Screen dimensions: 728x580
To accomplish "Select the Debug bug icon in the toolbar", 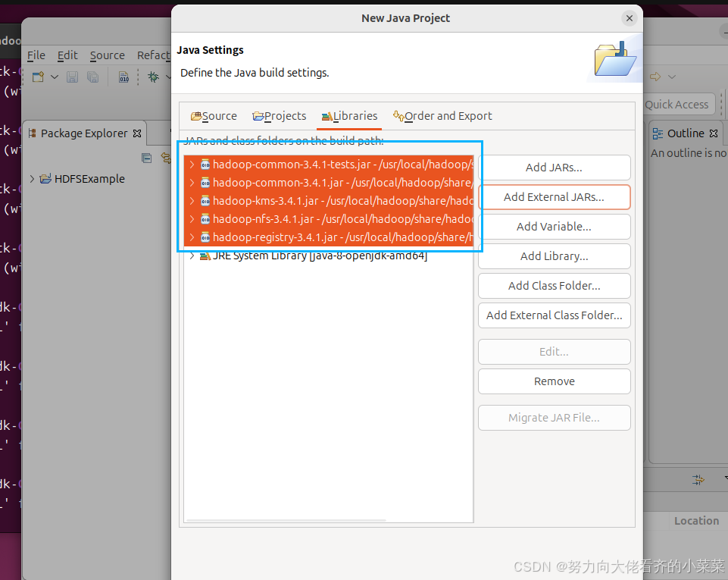I will tap(154, 77).
